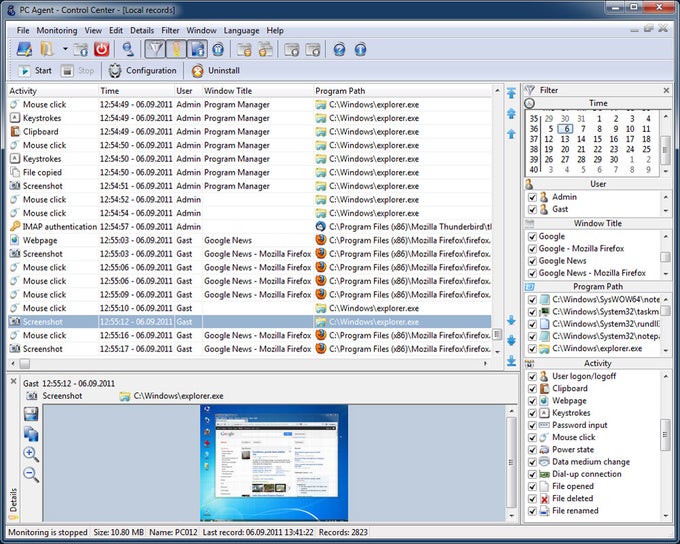Click the records table horizontal scrollbar right arrow
Image resolution: width=680 pixels, height=544 pixels.
coord(485,364)
